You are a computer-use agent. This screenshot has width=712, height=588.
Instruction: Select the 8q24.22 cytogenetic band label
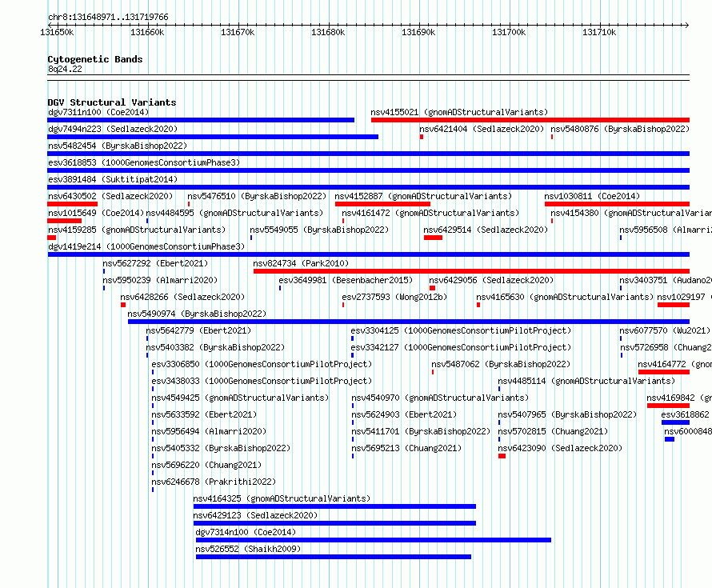click(65, 69)
